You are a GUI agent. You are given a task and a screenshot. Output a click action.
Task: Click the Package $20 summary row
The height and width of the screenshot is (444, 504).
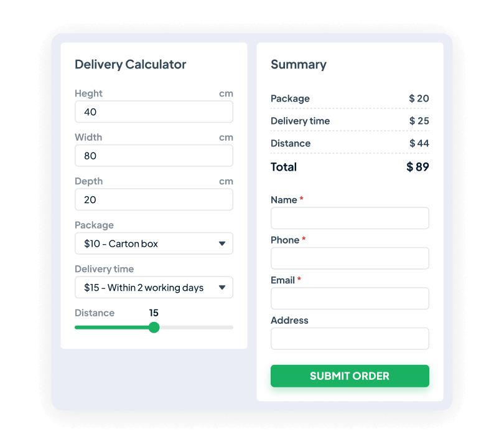(x=350, y=98)
